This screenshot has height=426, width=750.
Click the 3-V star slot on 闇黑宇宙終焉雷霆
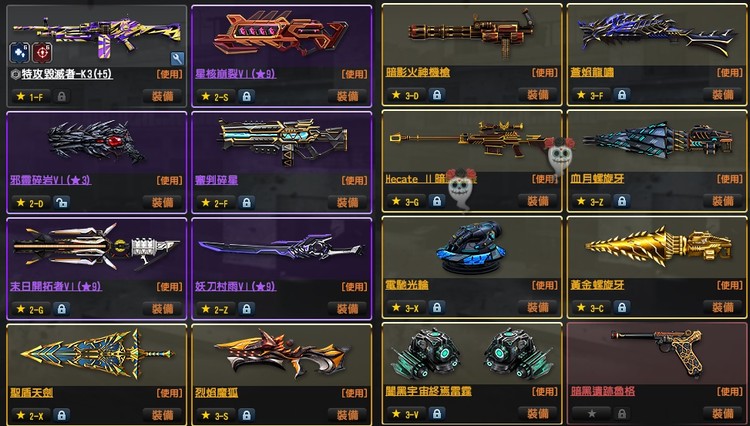click(x=405, y=413)
